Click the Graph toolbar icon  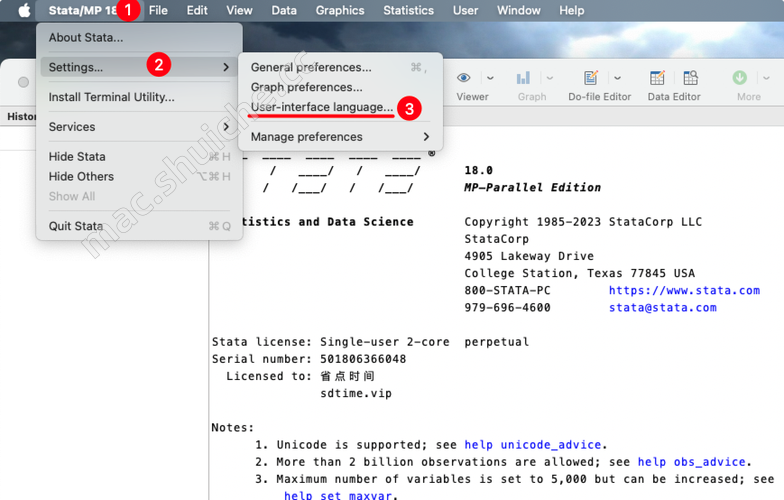(523, 78)
